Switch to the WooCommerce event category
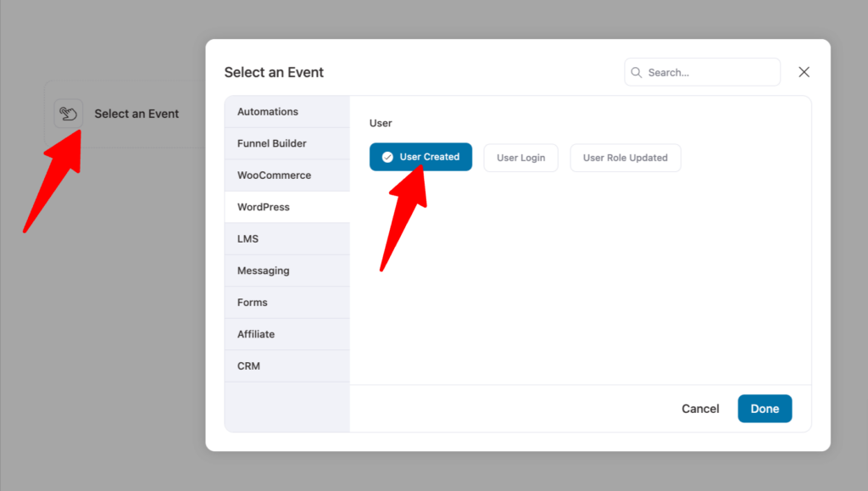The image size is (868, 491). pyautogui.click(x=287, y=175)
